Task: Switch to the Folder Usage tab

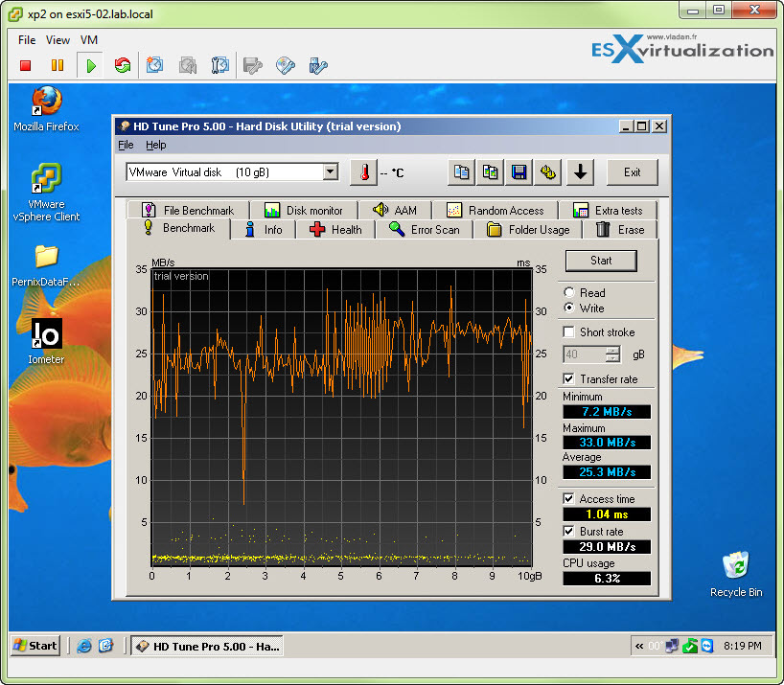Action: (x=528, y=230)
